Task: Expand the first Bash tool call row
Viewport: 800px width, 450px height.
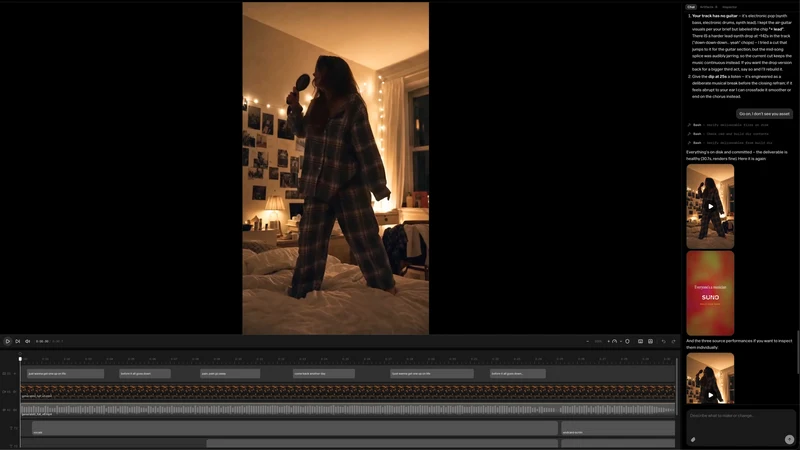Action: point(729,125)
